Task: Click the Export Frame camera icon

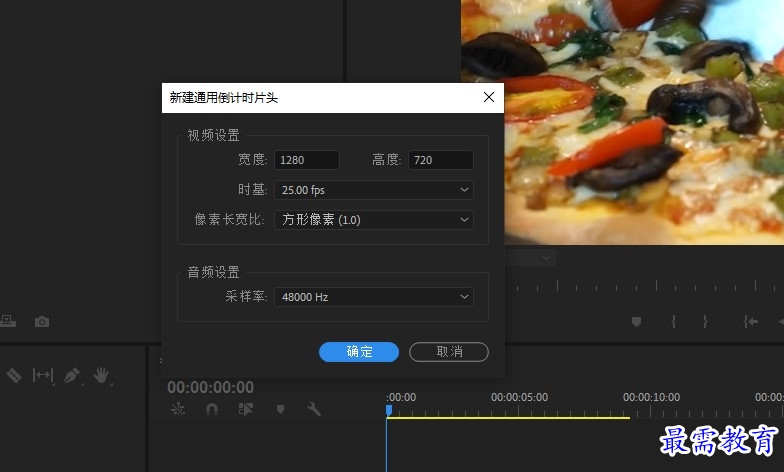Action: click(x=42, y=322)
